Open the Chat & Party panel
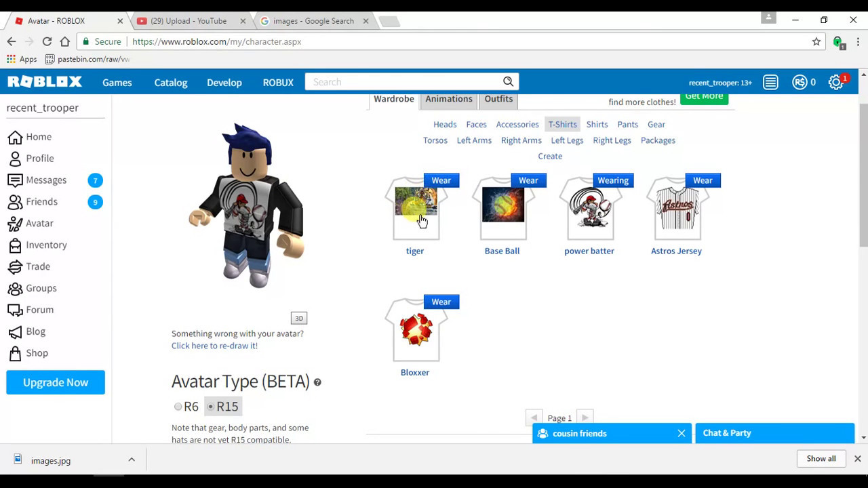The width and height of the screenshot is (868, 488). coord(774,433)
